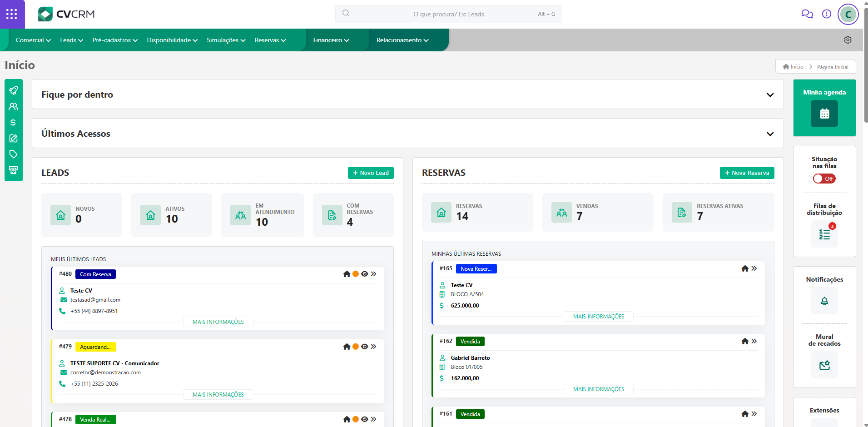Image resolution: width=868 pixels, height=427 pixels.
Task: Click the CVCRM logo
Action: [x=66, y=14]
